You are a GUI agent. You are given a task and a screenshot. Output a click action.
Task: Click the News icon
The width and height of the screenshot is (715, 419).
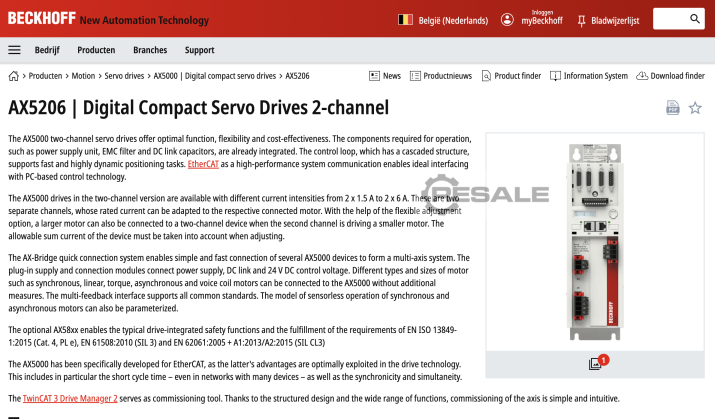[x=374, y=76]
